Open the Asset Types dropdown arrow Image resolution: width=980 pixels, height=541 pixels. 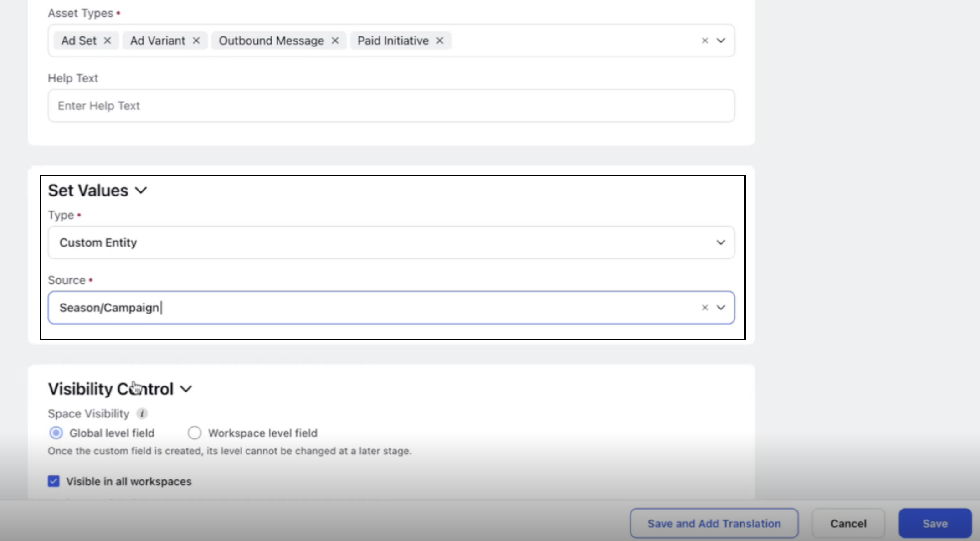(x=721, y=41)
